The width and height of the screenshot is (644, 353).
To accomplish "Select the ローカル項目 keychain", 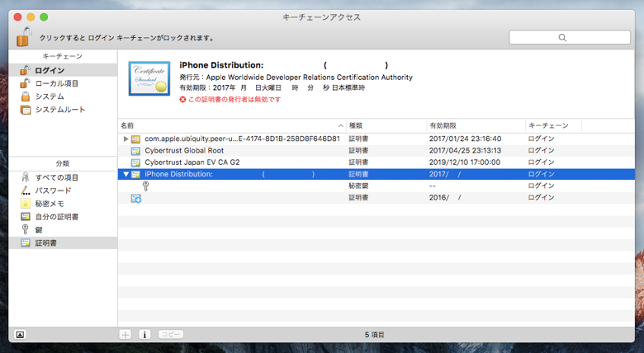I will [x=63, y=83].
